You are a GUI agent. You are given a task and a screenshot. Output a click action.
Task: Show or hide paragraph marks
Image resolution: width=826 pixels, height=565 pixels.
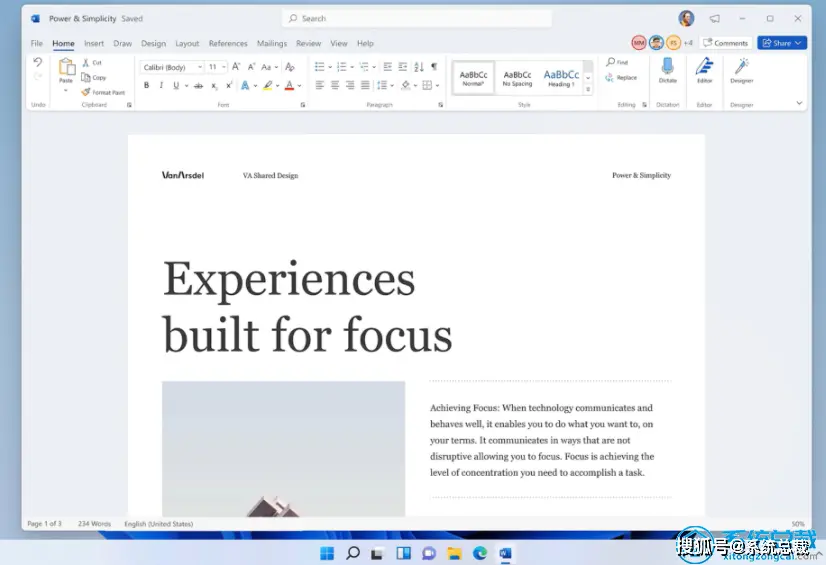tap(434, 66)
